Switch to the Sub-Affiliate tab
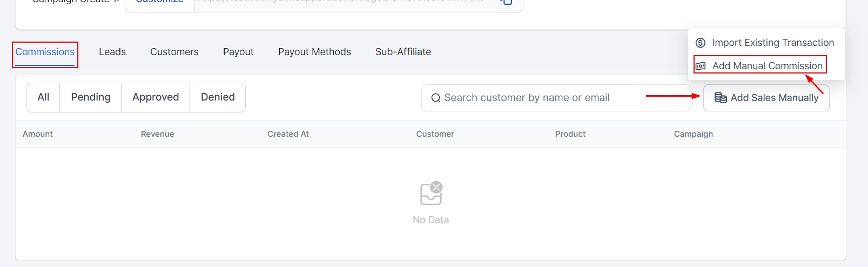868x267 pixels. 403,52
